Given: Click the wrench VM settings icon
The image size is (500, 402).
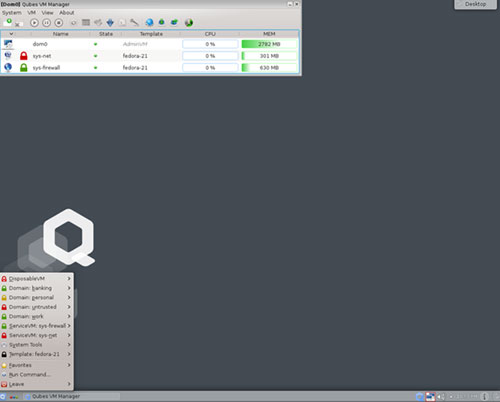Looking at the screenshot, I should [134, 22].
